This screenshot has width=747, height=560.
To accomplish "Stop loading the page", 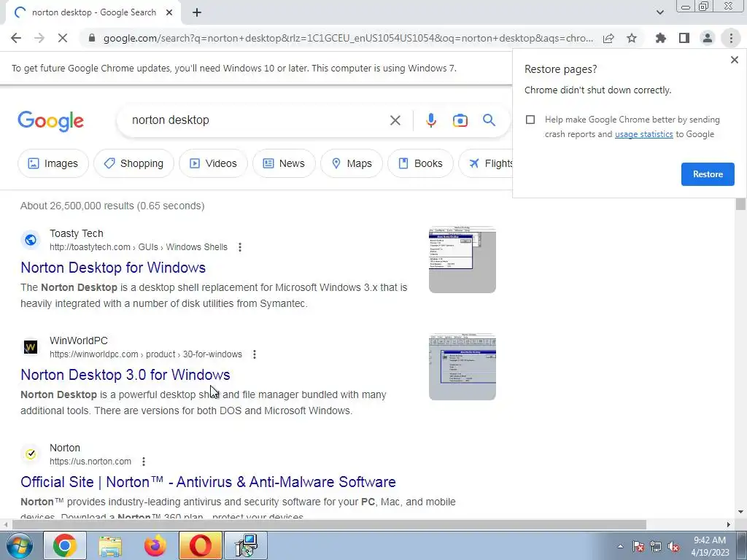I will point(63,38).
